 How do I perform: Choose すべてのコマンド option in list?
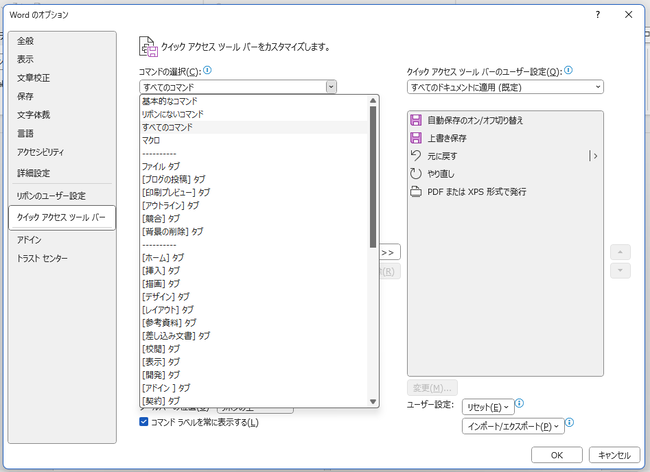(x=253, y=127)
